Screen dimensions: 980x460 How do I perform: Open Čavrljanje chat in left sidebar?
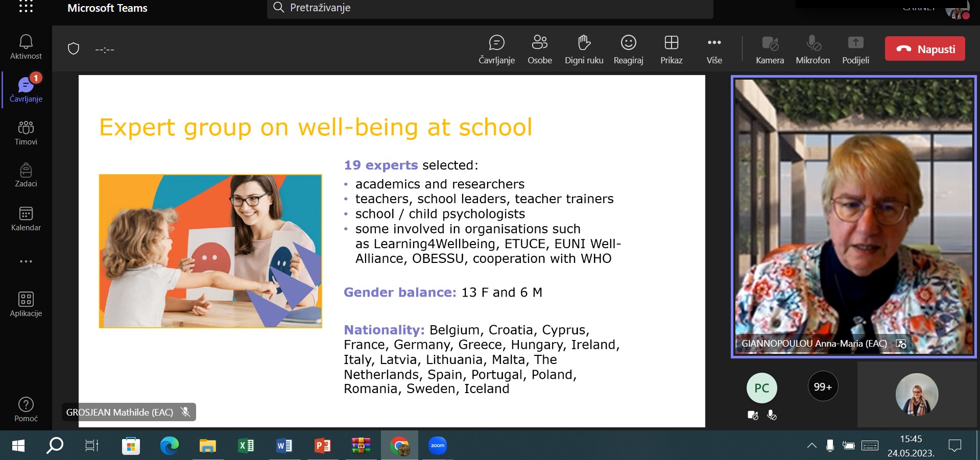point(26,90)
